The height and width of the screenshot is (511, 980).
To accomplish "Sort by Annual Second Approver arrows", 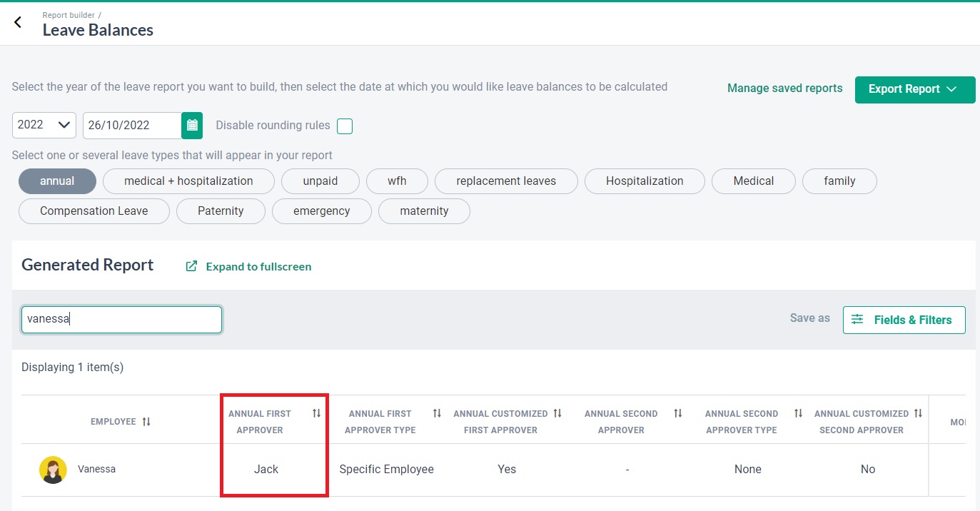I will [678, 413].
